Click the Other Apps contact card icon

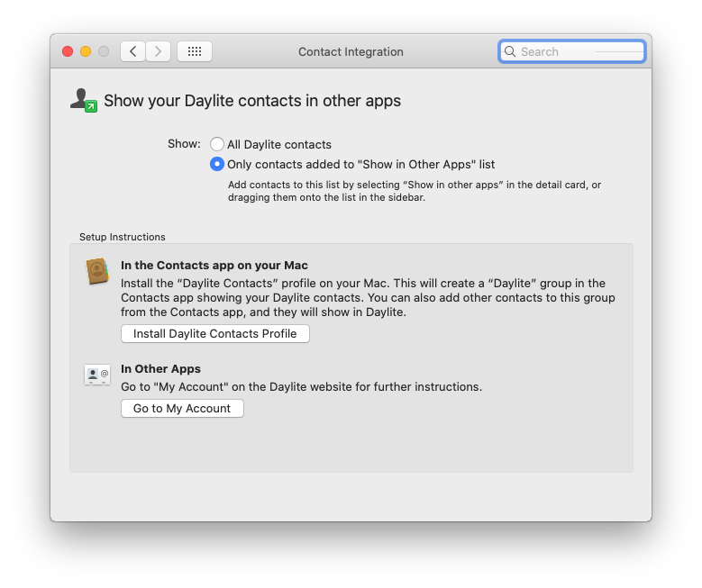pos(97,375)
